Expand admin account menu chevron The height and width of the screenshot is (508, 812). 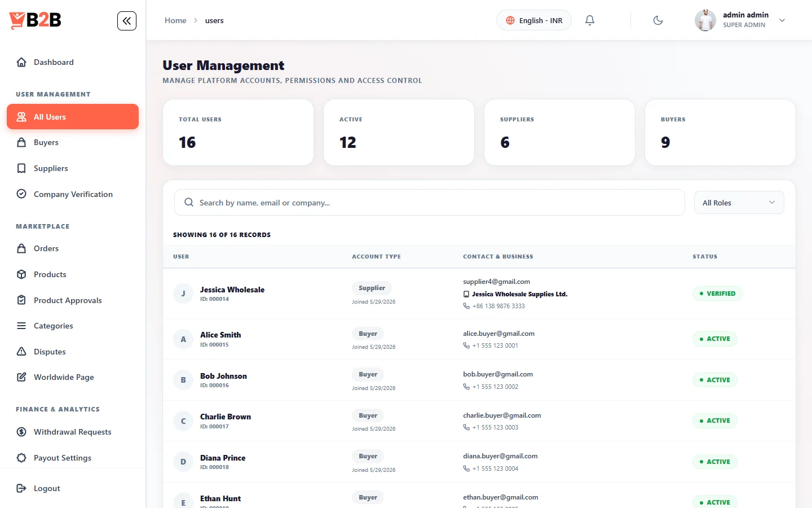[782, 20]
